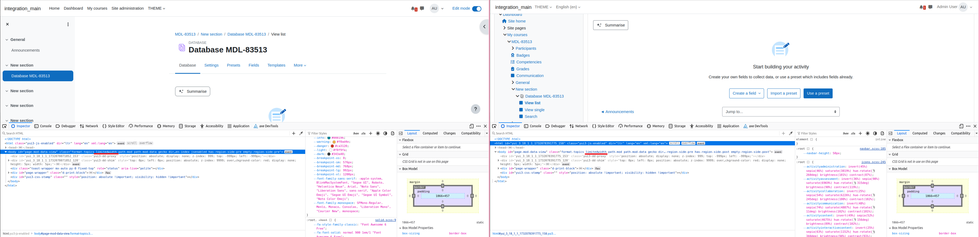Open the More dropdown in database tabs
Viewport: 980px width, 237px height.
pyautogui.click(x=300, y=66)
